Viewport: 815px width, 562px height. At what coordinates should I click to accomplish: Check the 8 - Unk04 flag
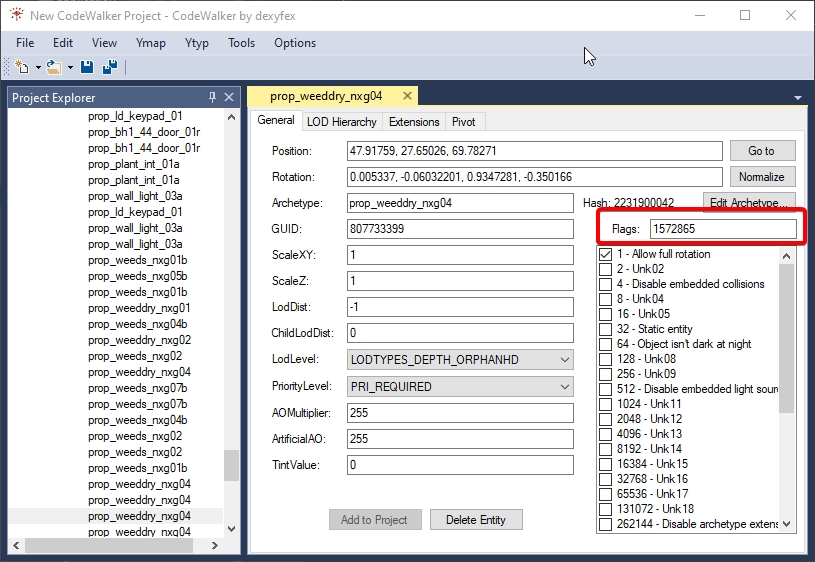[x=605, y=299]
